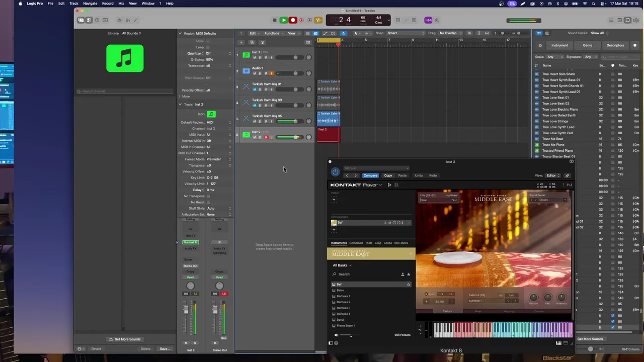Click the Instrument button in loop browser

point(559,45)
